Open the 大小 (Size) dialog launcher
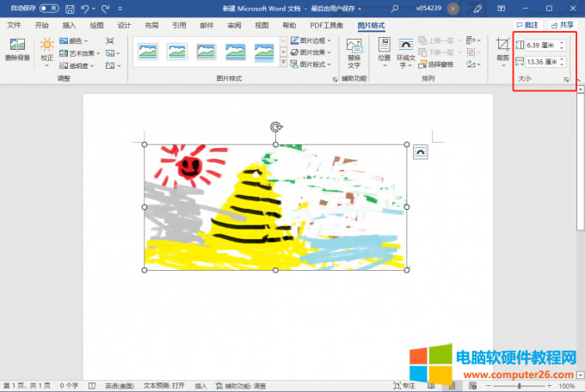Screen dimensions: 585x392 click(x=566, y=79)
